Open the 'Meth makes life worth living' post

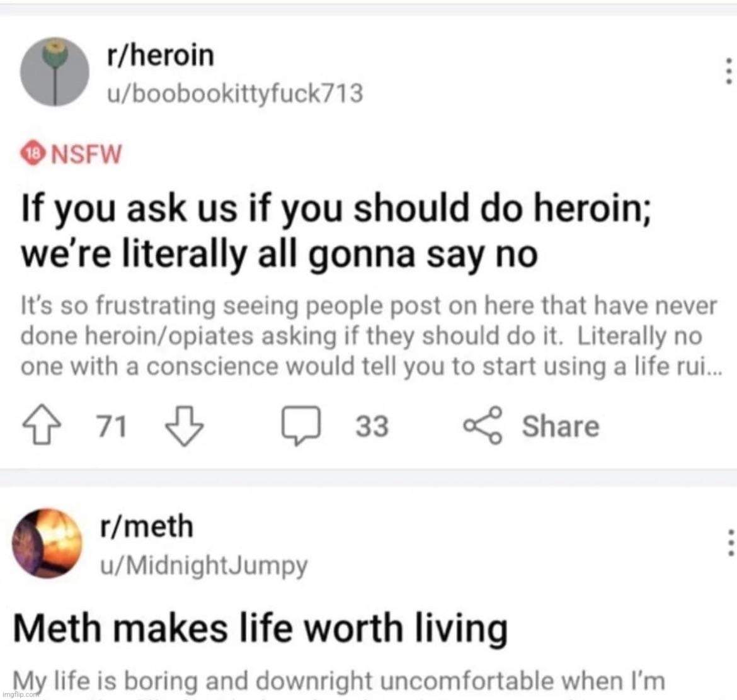(x=265, y=626)
